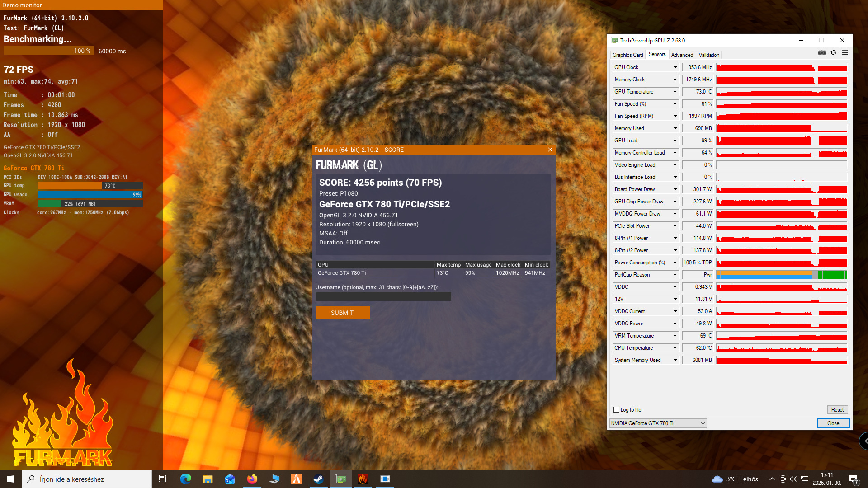Screen dimensions: 868x488
Task: Open FurMark from the taskbar
Action: tap(363, 479)
